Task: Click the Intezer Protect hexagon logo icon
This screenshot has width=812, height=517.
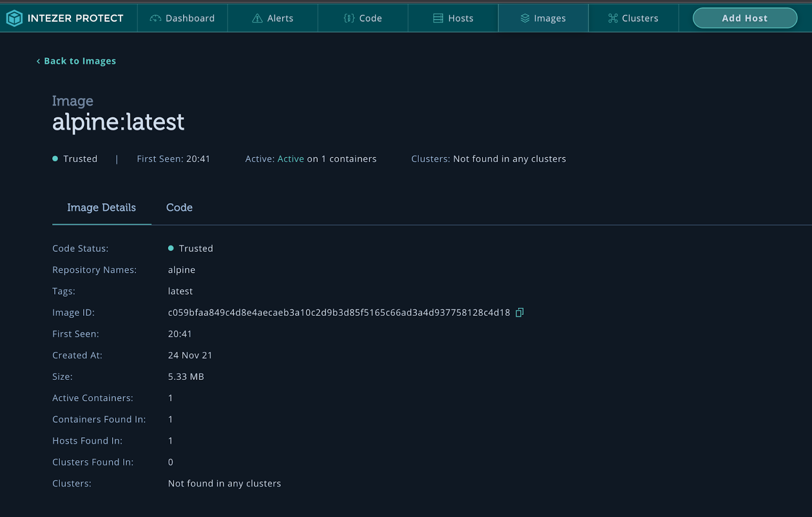Action: point(14,18)
